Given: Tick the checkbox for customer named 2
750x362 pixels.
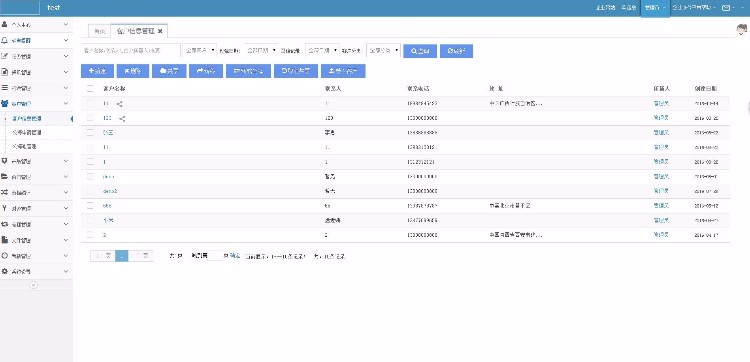Looking at the screenshot, I should pyautogui.click(x=90, y=235).
